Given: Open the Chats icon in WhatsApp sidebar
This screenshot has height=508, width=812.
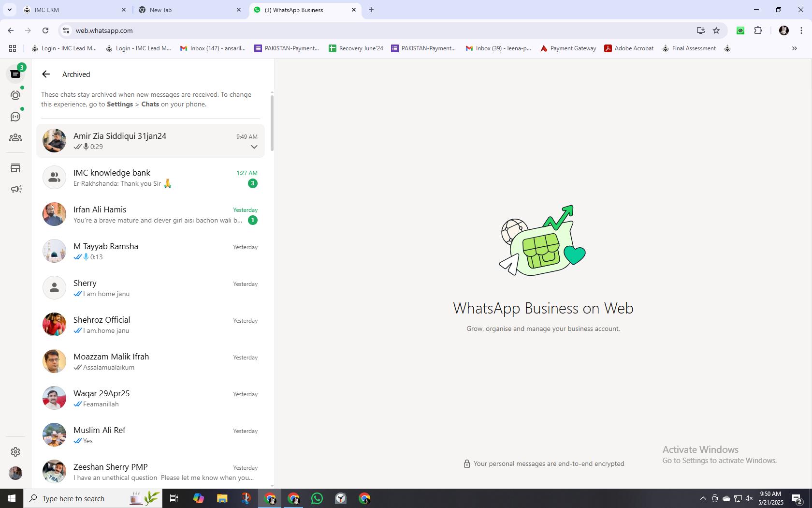Looking at the screenshot, I should pos(15,74).
